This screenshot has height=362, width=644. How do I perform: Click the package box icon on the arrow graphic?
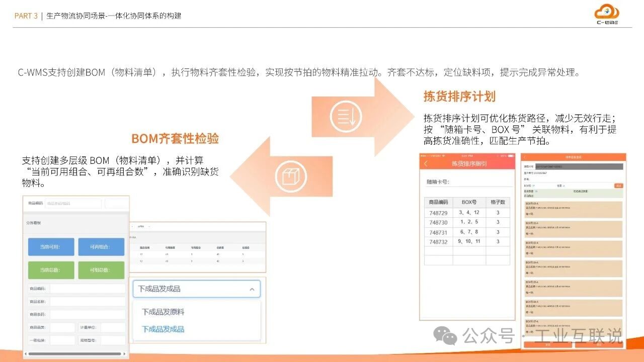(292, 177)
